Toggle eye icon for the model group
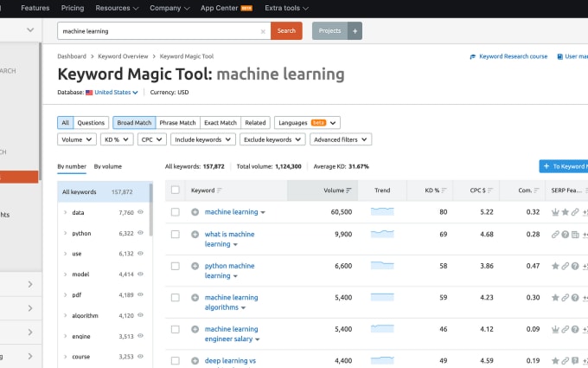The image size is (588, 368). point(140,274)
